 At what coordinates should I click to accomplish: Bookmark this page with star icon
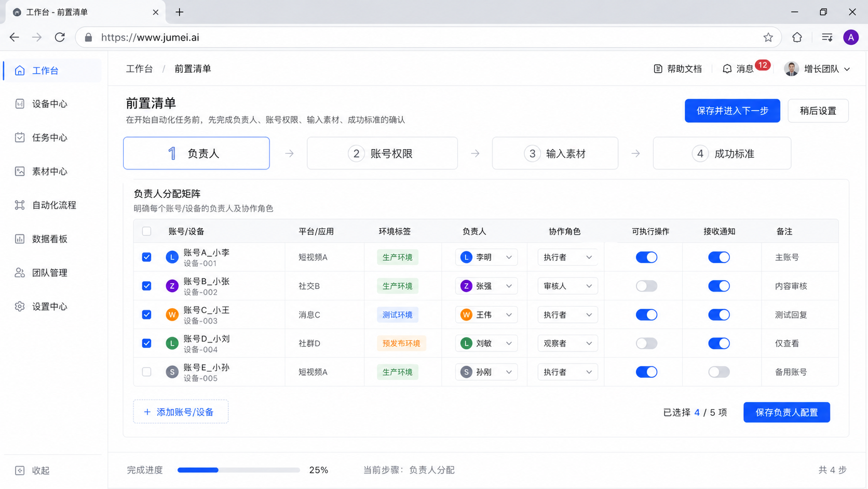click(x=768, y=37)
